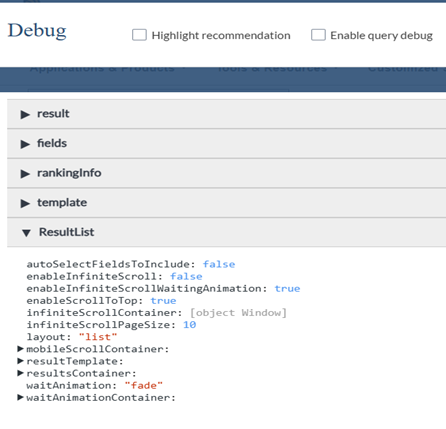Expand the resultsContainer property
Screen dimensions: 446x429
point(20,373)
